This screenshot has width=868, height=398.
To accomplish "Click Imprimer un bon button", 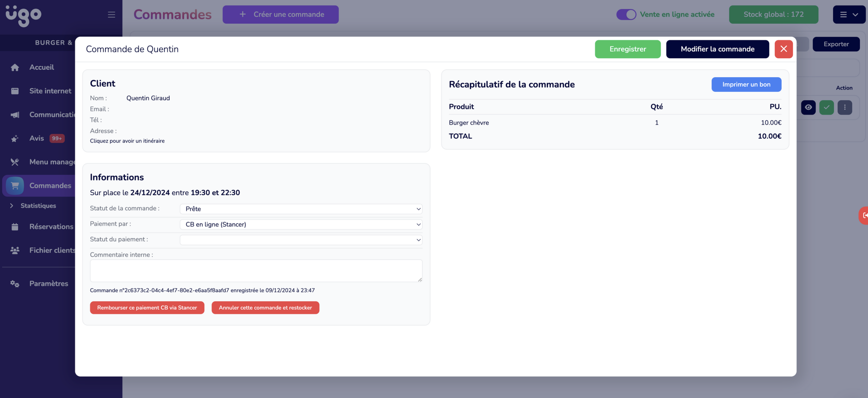I will click(x=746, y=85).
